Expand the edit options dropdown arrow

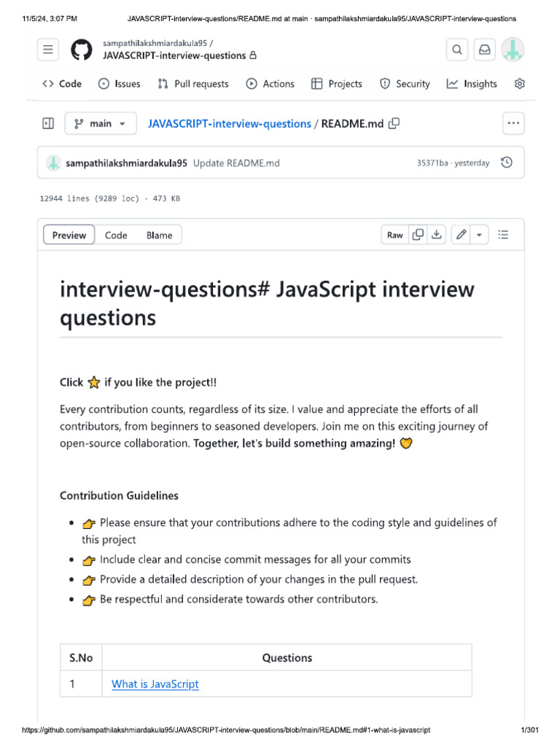(x=479, y=235)
